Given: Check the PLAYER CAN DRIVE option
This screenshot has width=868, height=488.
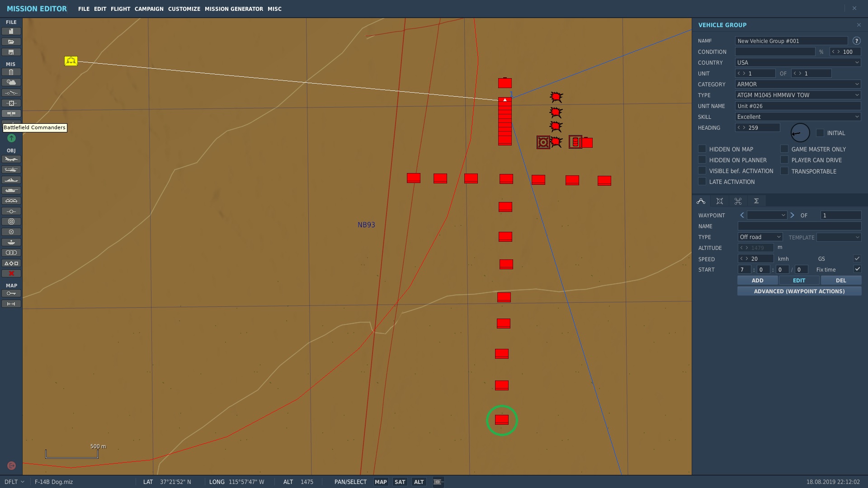Looking at the screenshot, I should [784, 160].
